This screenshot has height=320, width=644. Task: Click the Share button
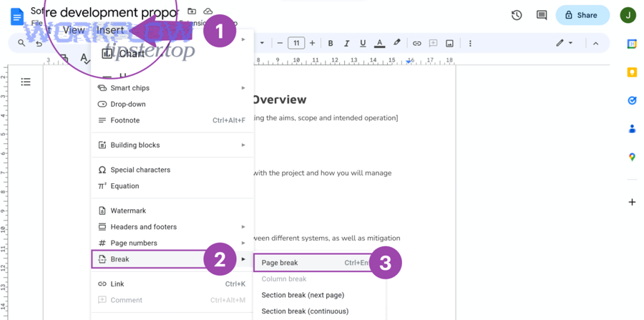(x=582, y=15)
